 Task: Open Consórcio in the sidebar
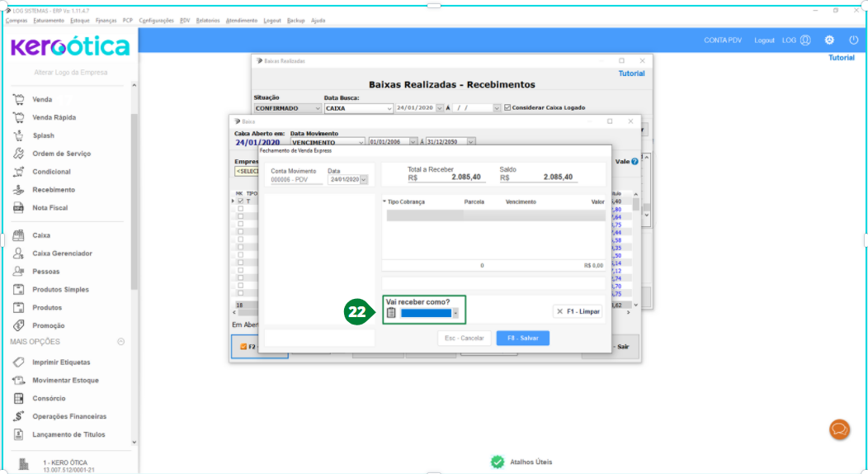pyautogui.click(x=49, y=399)
